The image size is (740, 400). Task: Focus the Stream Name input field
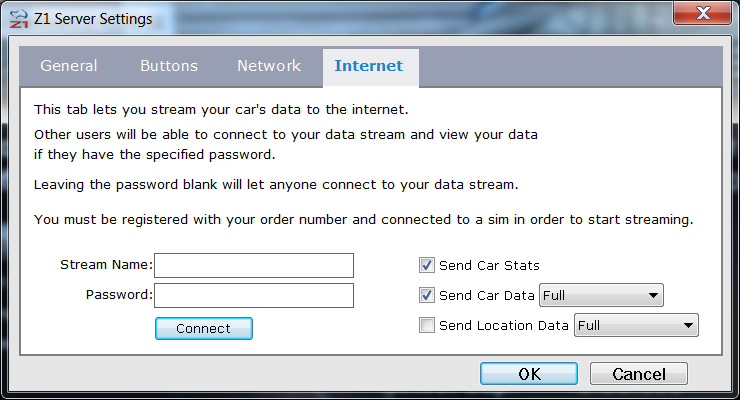click(254, 266)
